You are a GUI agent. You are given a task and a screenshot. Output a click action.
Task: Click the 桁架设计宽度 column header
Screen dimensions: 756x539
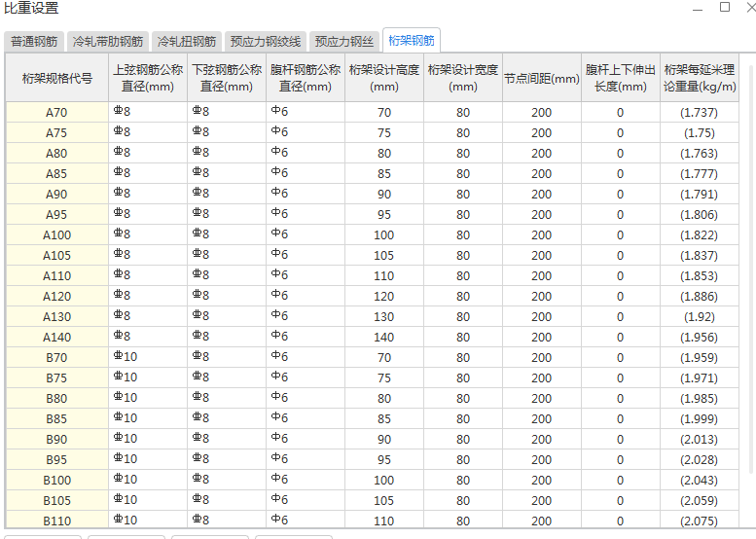pyautogui.click(x=463, y=78)
